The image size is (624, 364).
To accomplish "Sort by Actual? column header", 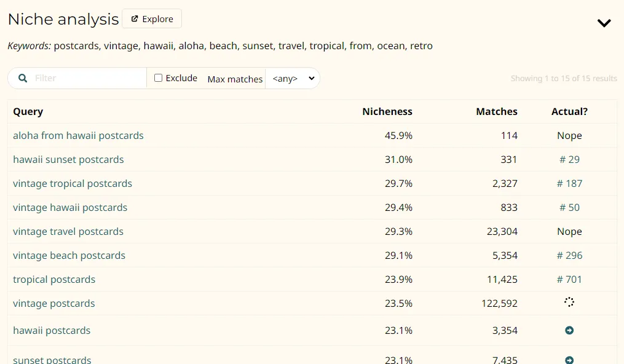I will coord(569,112).
